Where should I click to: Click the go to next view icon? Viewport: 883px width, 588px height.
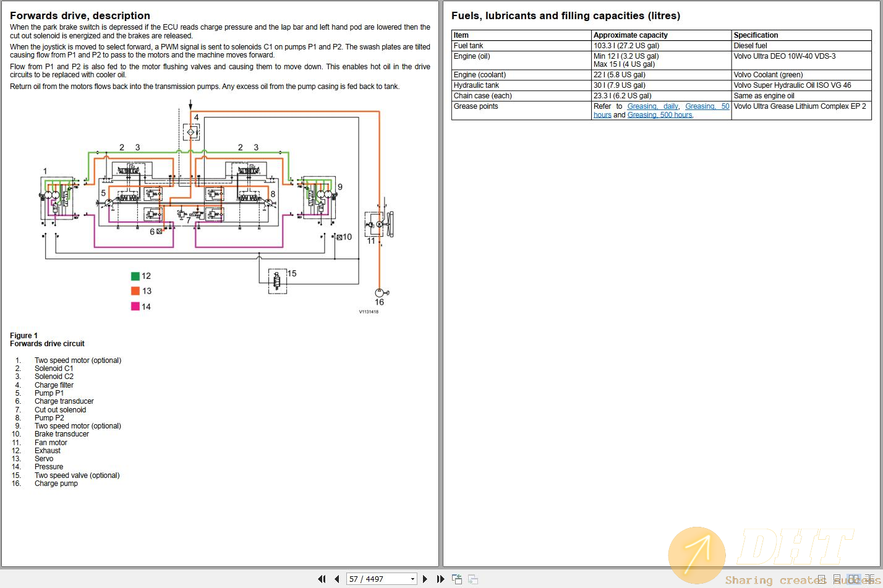tap(473, 579)
